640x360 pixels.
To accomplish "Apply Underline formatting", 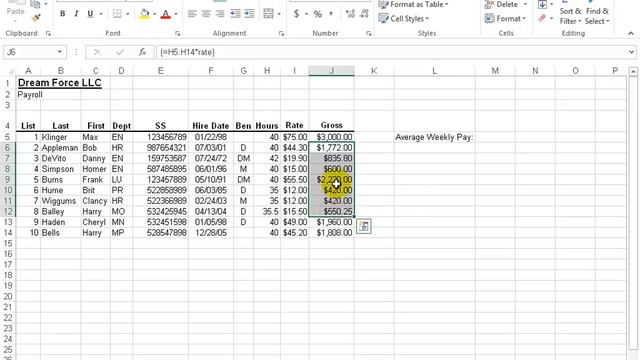I will coord(90,14).
